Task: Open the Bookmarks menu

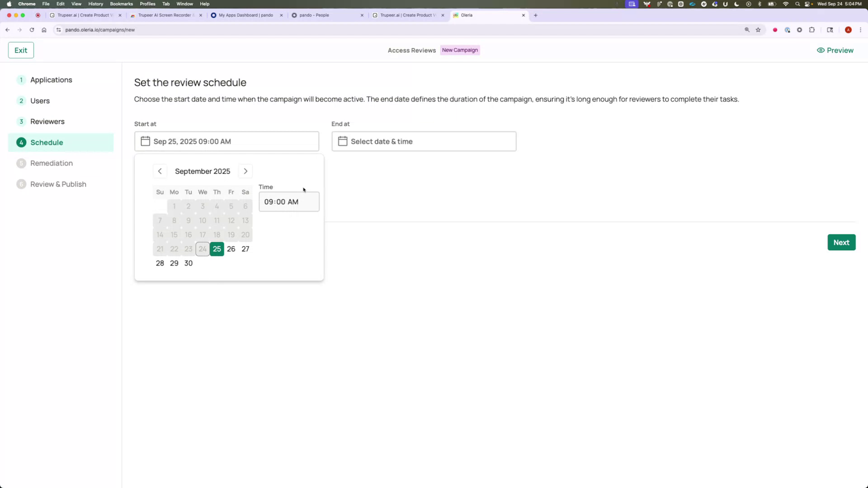Action: (x=121, y=4)
